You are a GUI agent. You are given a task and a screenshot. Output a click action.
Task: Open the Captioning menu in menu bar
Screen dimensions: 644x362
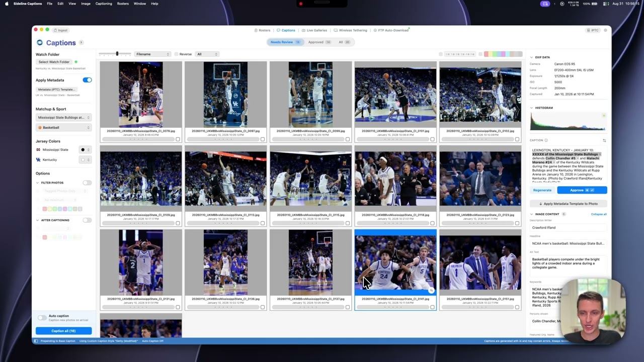point(104,4)
